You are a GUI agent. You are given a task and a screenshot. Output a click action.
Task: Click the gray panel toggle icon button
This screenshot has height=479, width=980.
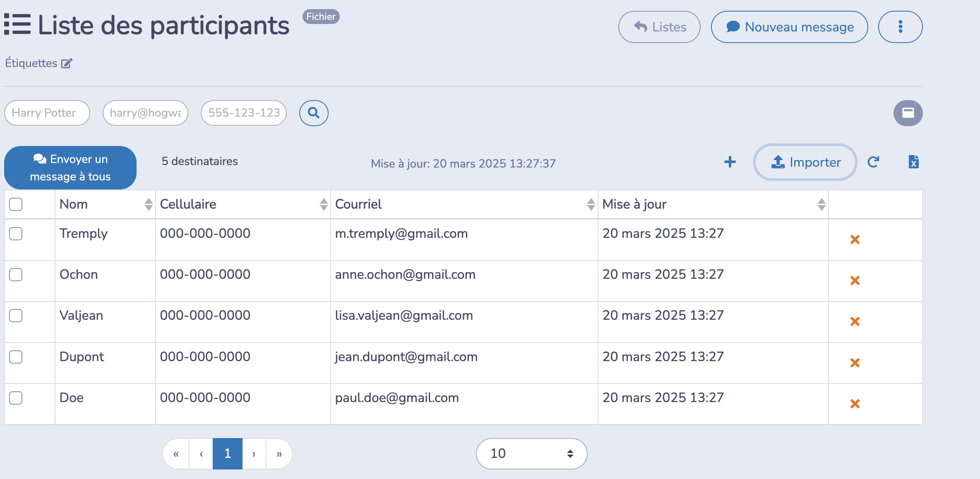coord(908,113)
